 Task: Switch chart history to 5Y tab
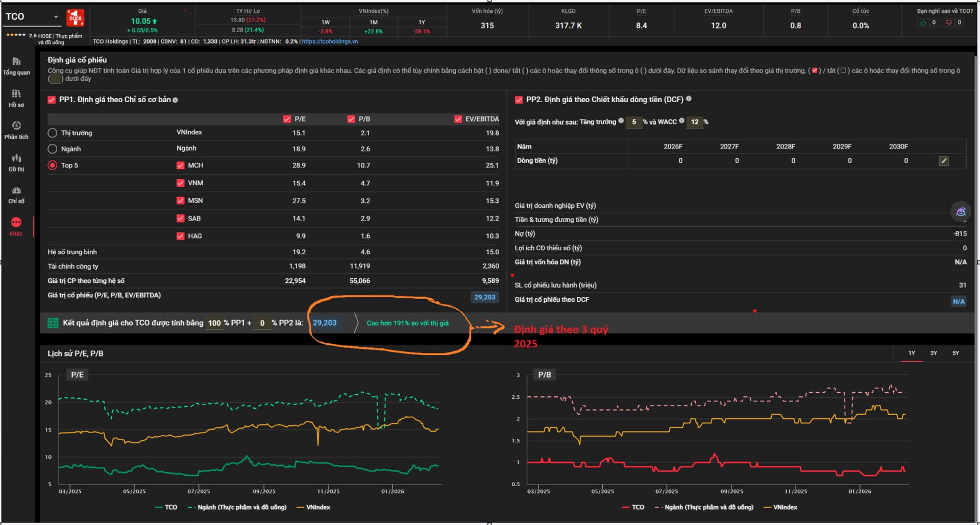955,353
